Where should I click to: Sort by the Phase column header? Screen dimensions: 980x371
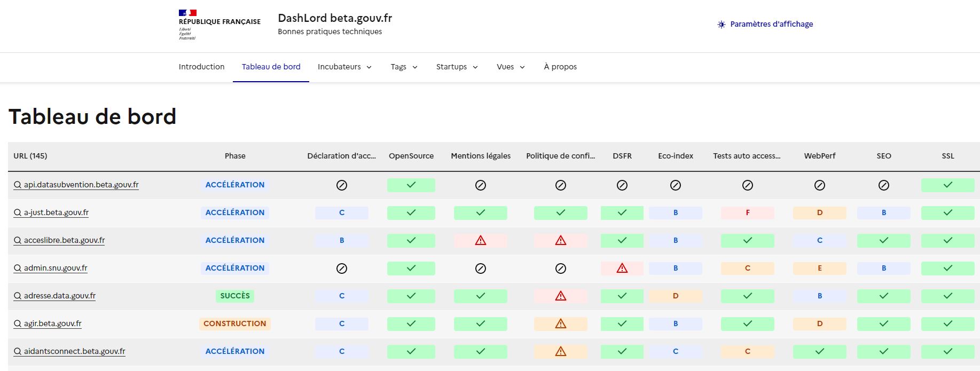tap(235, 156)
